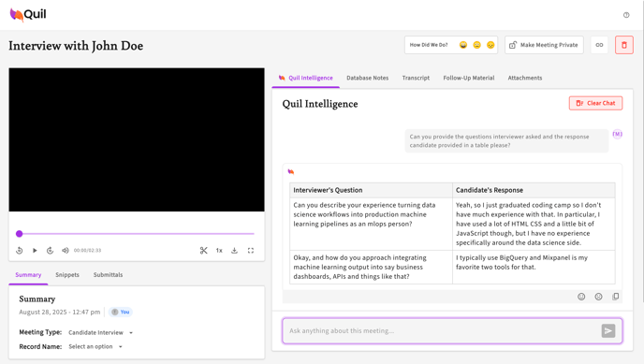Image resolution: width=644 pixels, height=364 pixels.
Task: Play the interview recording
Action: 35,251
